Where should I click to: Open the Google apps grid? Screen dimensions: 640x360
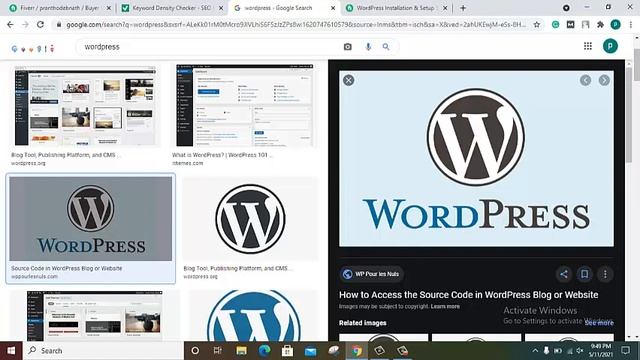pos(588,46)
